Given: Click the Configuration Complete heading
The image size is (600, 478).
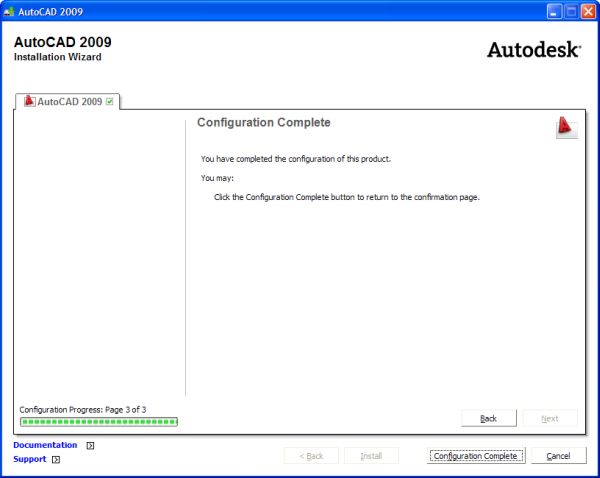Looking at the screenshot, I should [264, 122].
